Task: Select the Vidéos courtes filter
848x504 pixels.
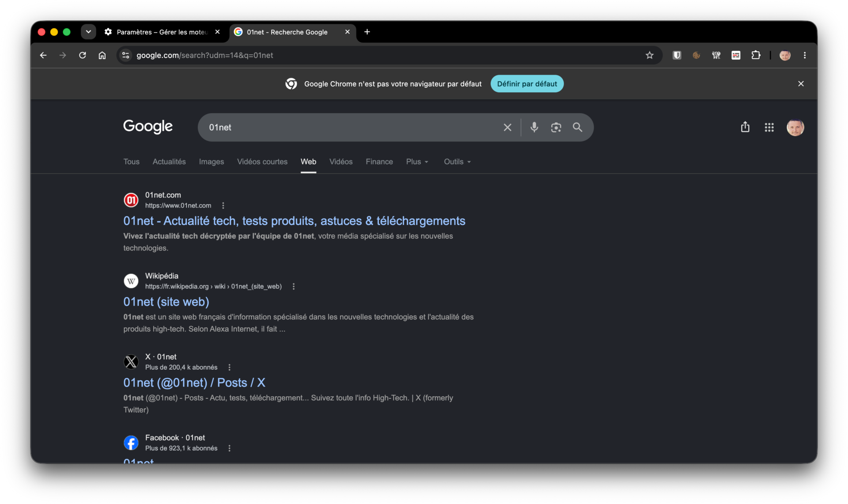Action: pyautogui.click(x=262, y=162)
